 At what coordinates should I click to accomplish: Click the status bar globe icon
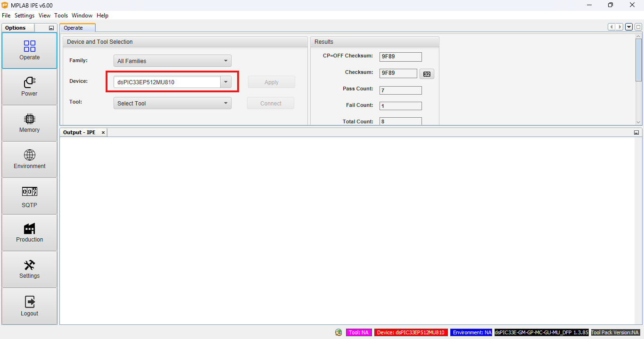(339, 332)
